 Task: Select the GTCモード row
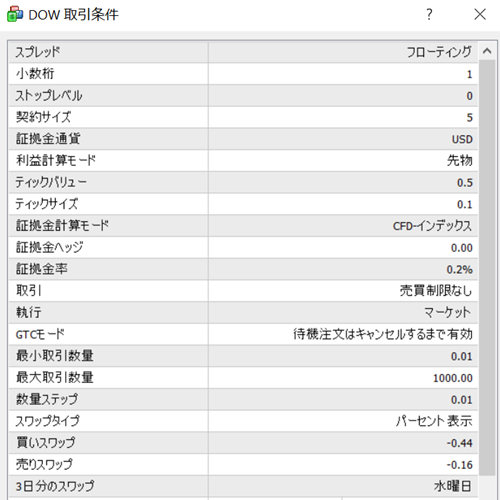tap(243, 334)
